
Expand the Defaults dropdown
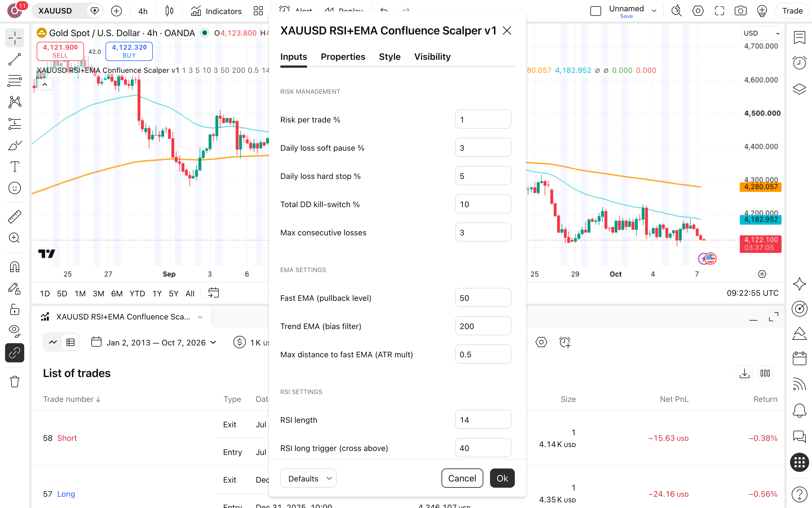click(x=308, y=478)
